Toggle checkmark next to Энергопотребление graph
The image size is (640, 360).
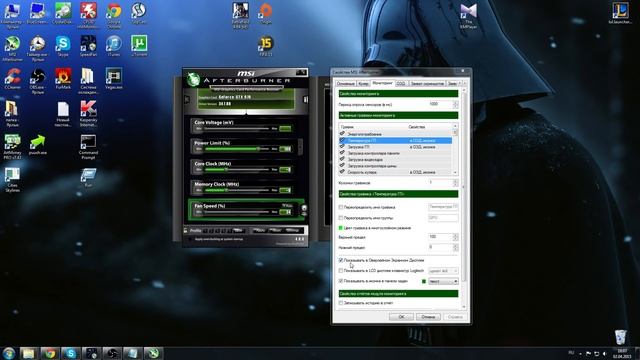(x=342, y=133)
